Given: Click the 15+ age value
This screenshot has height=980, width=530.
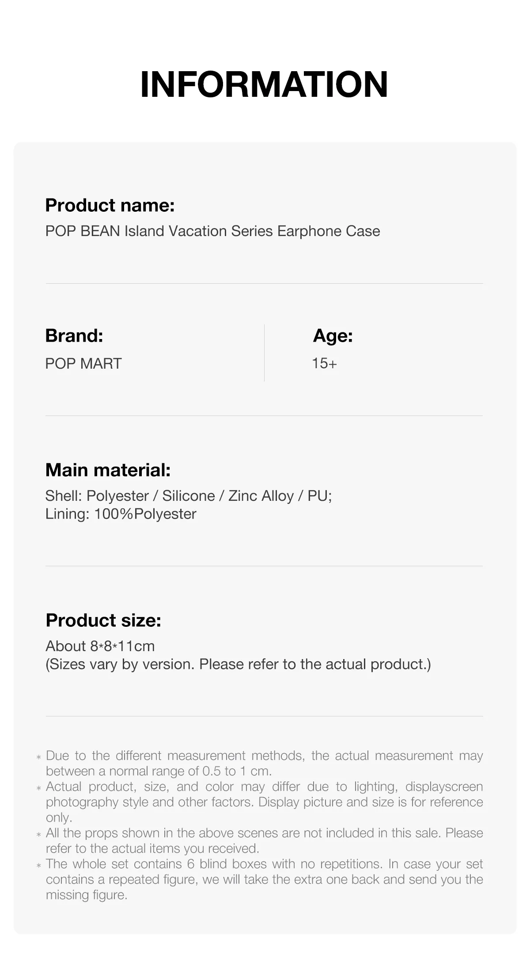Looking at the screenshot, I should pyautogui.click(x=324, y=363).
